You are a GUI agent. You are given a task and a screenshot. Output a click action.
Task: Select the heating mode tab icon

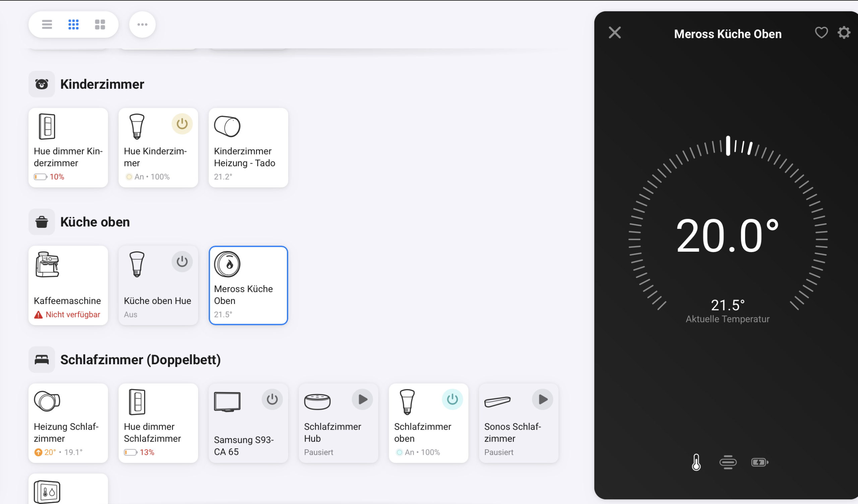click(728, 462)
